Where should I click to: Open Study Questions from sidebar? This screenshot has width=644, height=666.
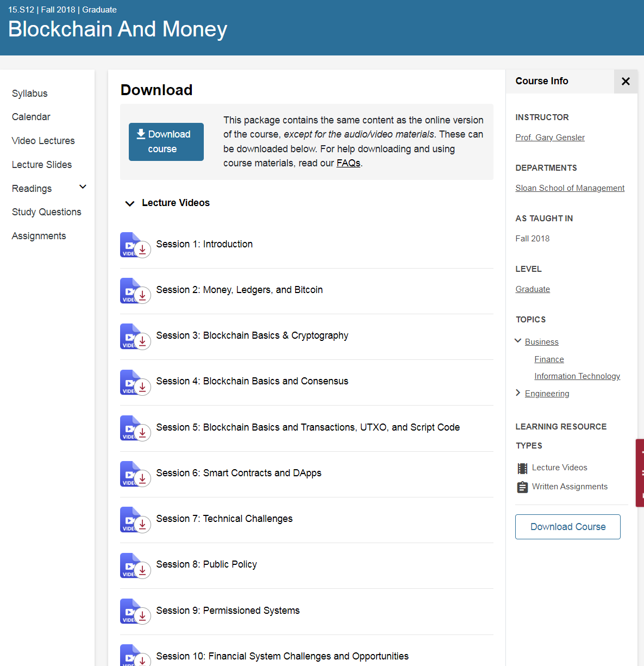47,212
